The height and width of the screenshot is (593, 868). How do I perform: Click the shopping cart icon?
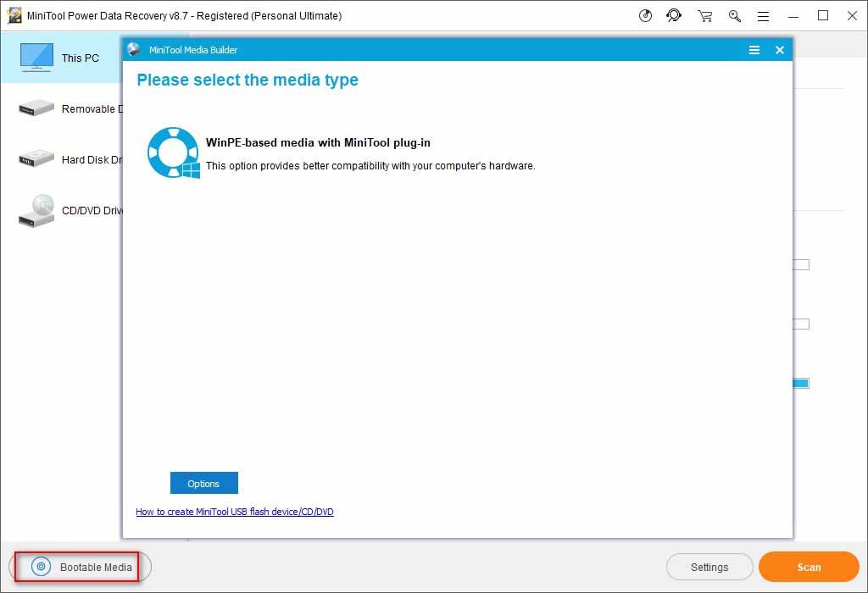coord(704,16)
